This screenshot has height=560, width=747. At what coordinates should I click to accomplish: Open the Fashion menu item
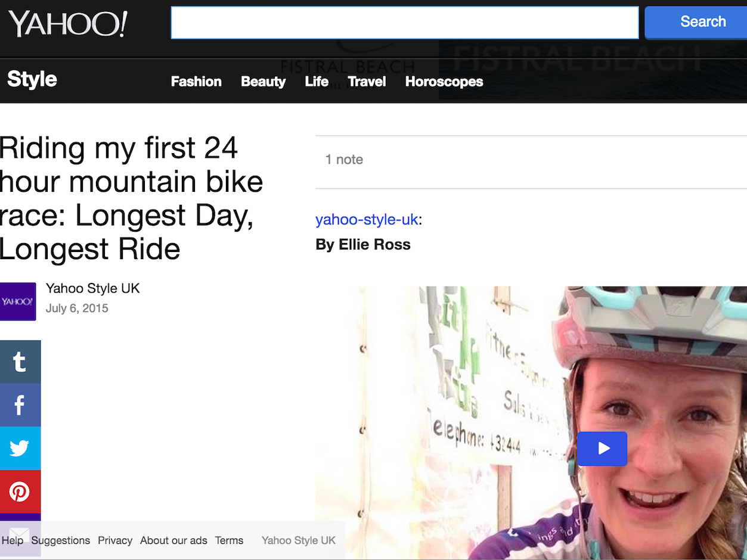tap(196, 82)
